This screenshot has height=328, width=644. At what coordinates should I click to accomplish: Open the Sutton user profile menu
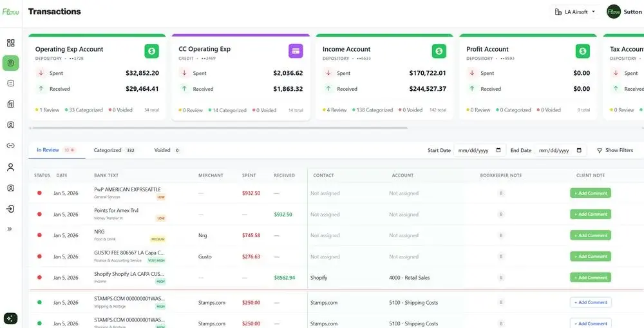click(x=624, y=12)
